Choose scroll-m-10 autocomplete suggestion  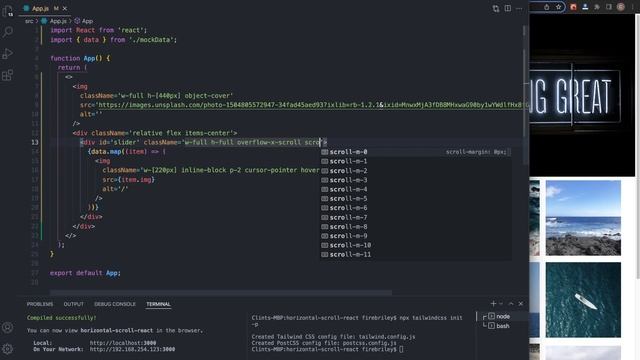416,245
